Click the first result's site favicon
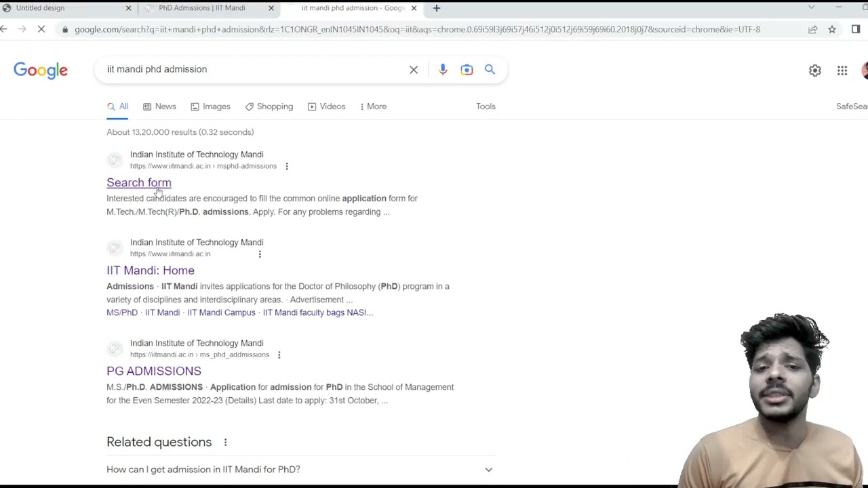Viewport: 868px width, 488px height. tap(115, 160)
